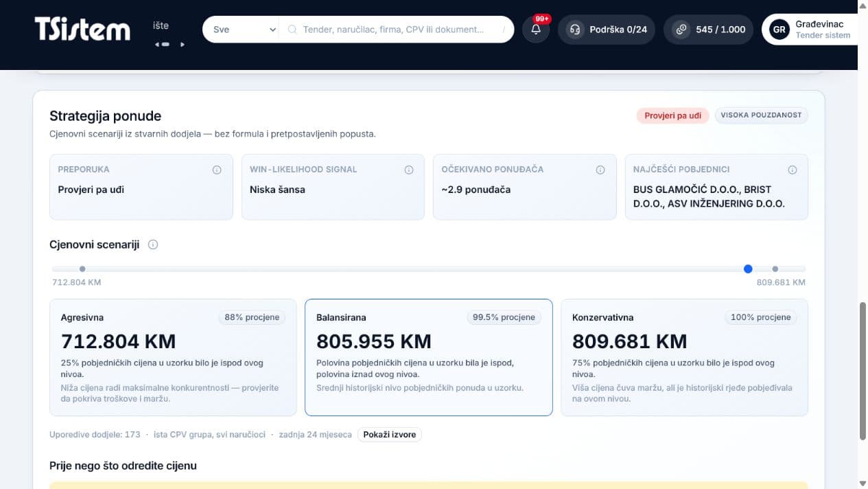Open info next to Cjenovni scenariji
Image resolution: width=868 pixels, height=489 pixels.
(x=153, y=244)
